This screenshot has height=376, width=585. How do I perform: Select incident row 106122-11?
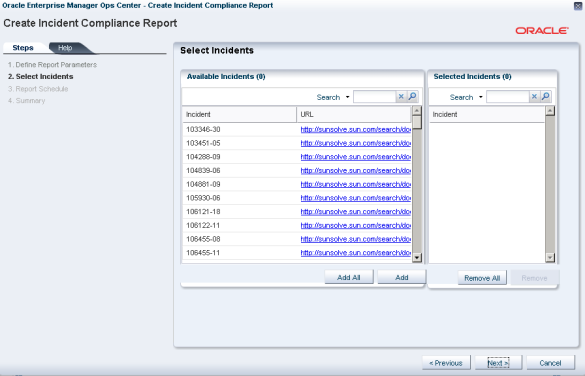297,225
